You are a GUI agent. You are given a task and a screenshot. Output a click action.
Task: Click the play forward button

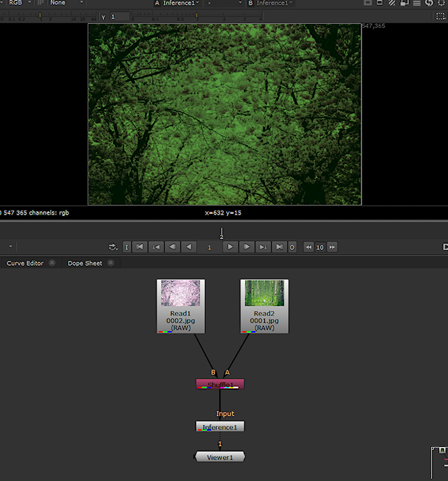(231, 247)
